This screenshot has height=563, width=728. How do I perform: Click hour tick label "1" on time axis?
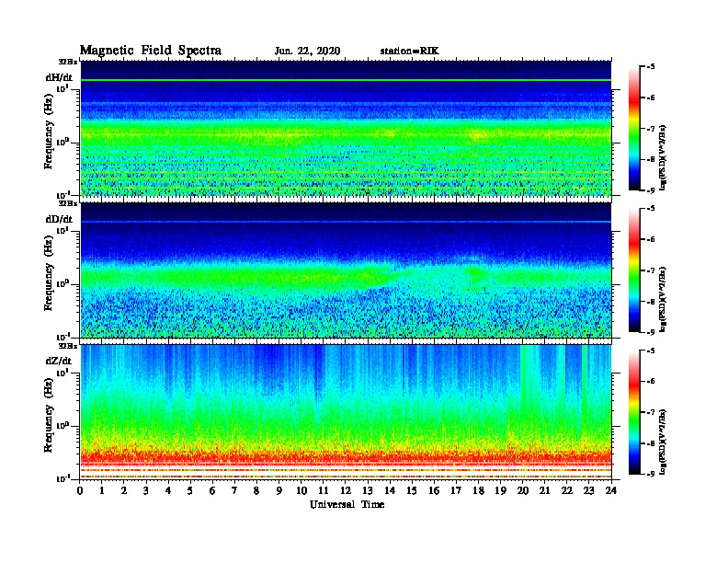tap(102, 490)
